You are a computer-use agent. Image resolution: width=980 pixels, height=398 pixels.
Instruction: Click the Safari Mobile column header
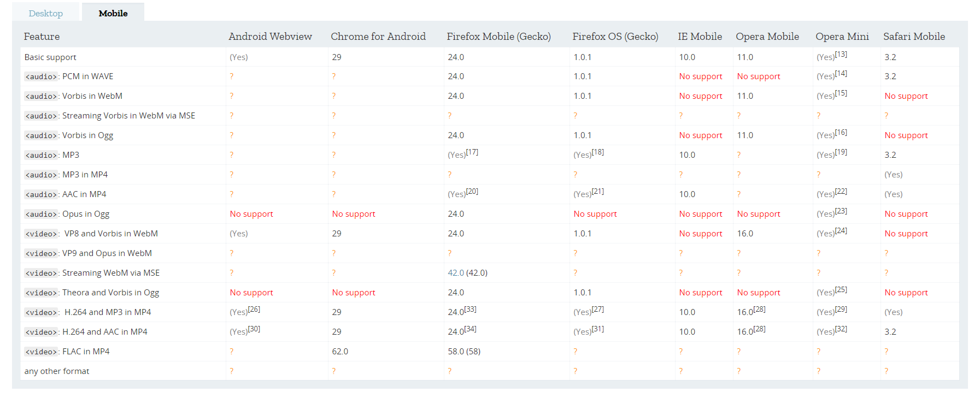click(914, 37)
